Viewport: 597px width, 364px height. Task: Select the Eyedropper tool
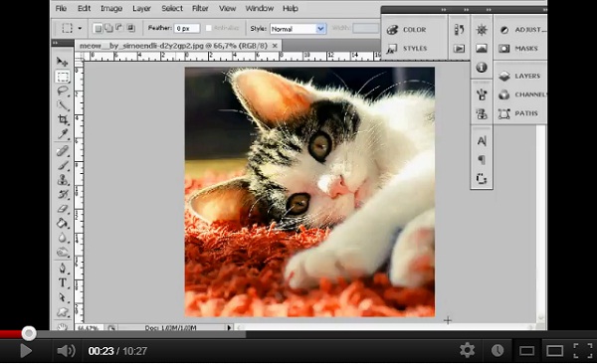(x=63, y=134)
